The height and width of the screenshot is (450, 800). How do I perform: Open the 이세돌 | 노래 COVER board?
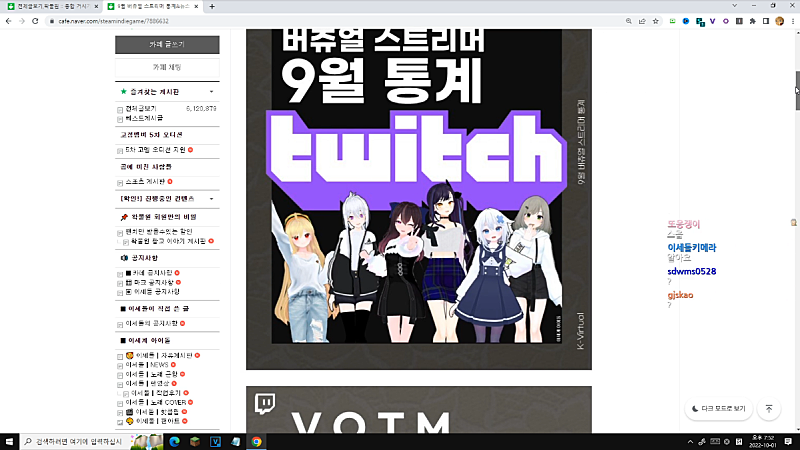pyautogui.click(x=156, y=403)
